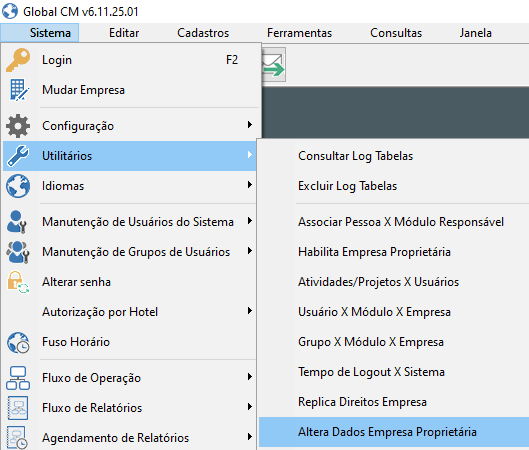The height and width of the screenshot is (450, 529).
Task: Select Agendamento de Relatórios entry
Action: [x=130, y=438]
